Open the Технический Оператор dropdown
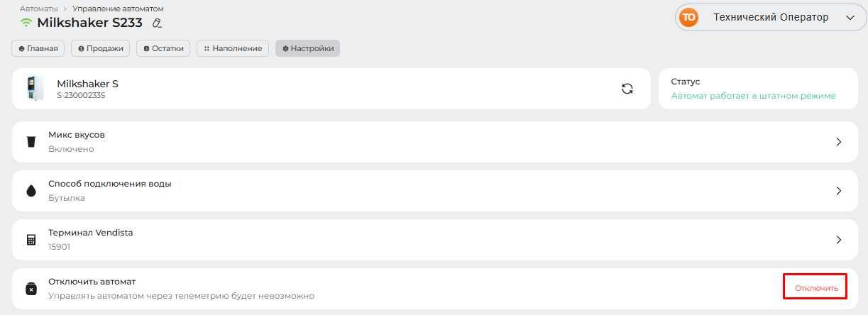This screenshot has width=868, height=315. pyautogui.click(x=851, y=18)
